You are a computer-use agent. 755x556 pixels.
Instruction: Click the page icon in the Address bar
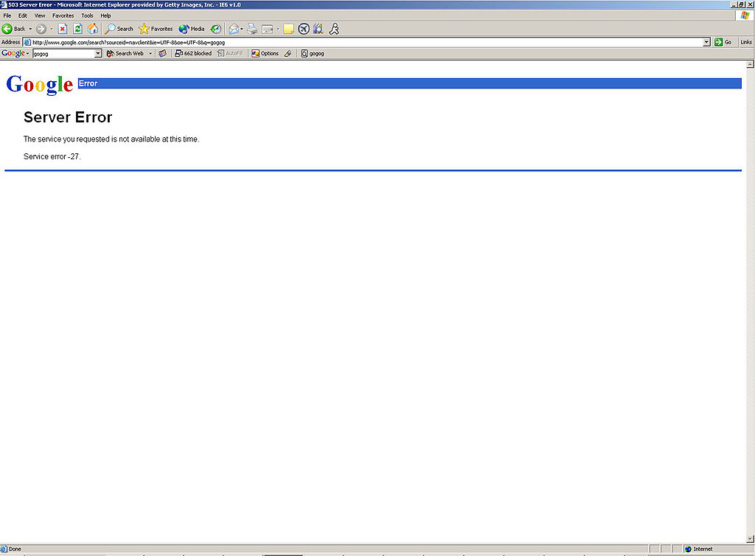(27, 42)
